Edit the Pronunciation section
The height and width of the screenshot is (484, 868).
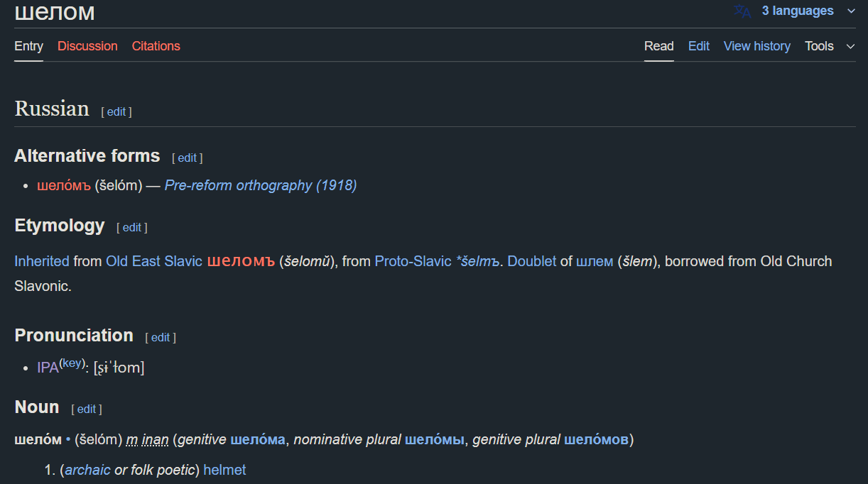pos(161,338)
